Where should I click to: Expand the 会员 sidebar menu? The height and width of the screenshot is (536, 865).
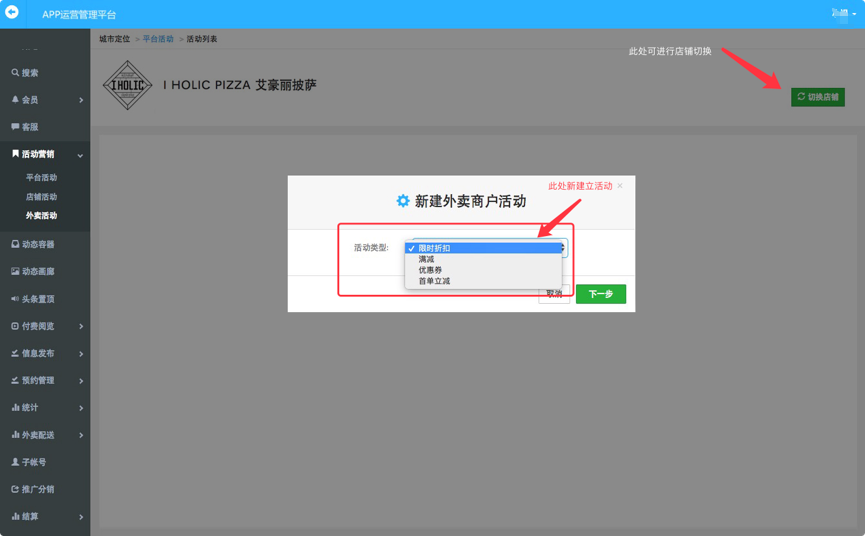(45, 100)
